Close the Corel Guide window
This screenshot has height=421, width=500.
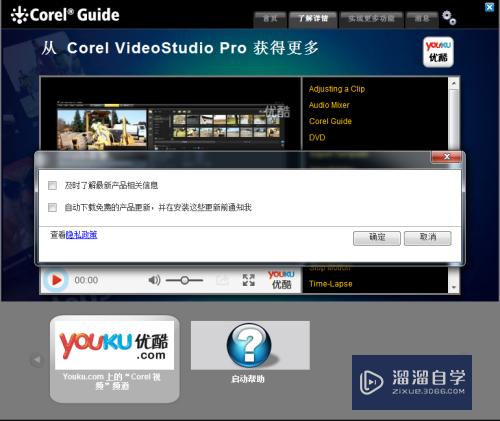tap(489, 7)
